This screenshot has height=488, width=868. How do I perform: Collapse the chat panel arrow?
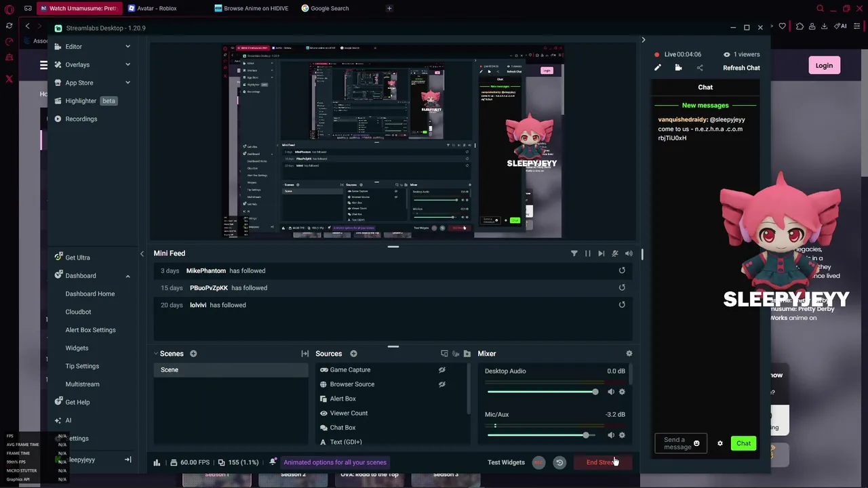[x=644, y=40]
